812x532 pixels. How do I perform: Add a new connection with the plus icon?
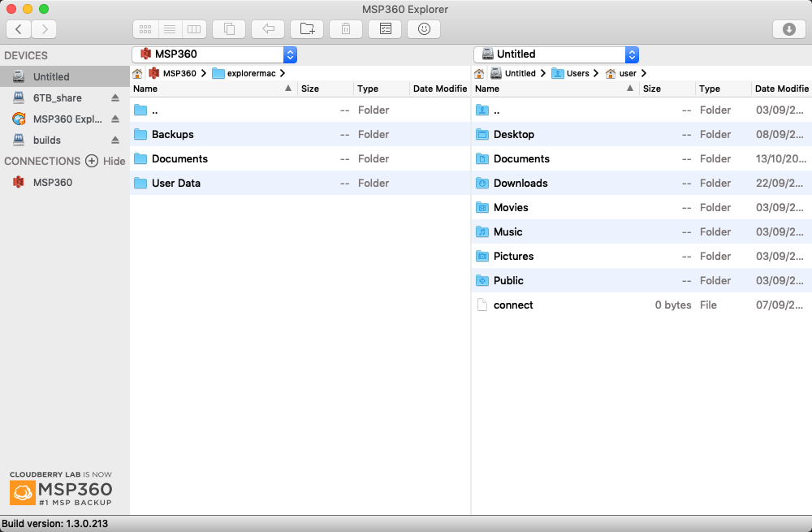tap(92, 161)
